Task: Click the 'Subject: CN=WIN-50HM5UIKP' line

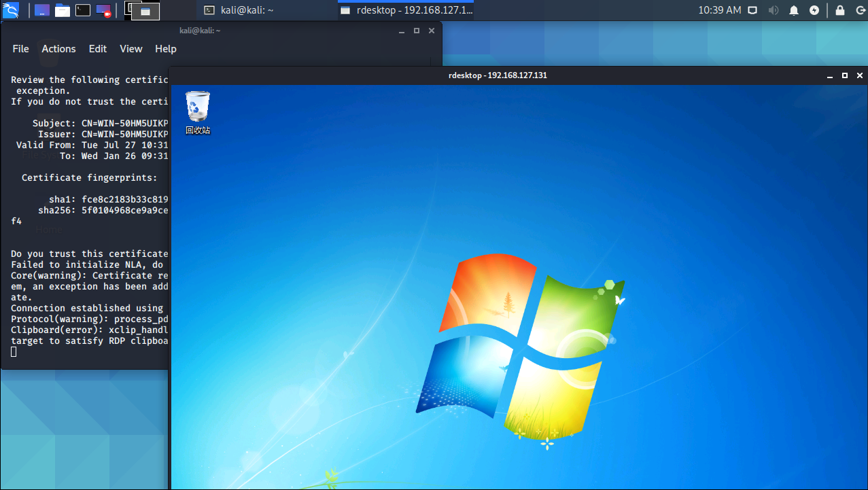Action: [100, 123]
